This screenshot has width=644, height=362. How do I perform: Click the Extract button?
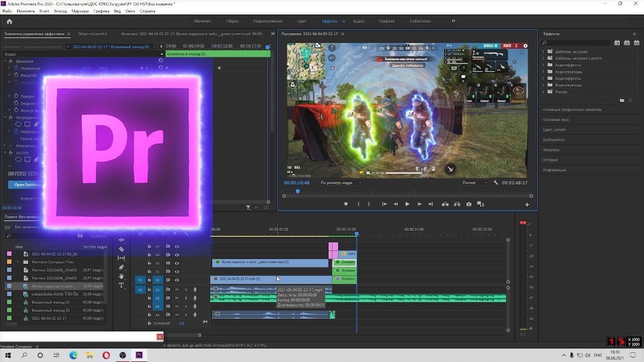(x=457, y=204)
